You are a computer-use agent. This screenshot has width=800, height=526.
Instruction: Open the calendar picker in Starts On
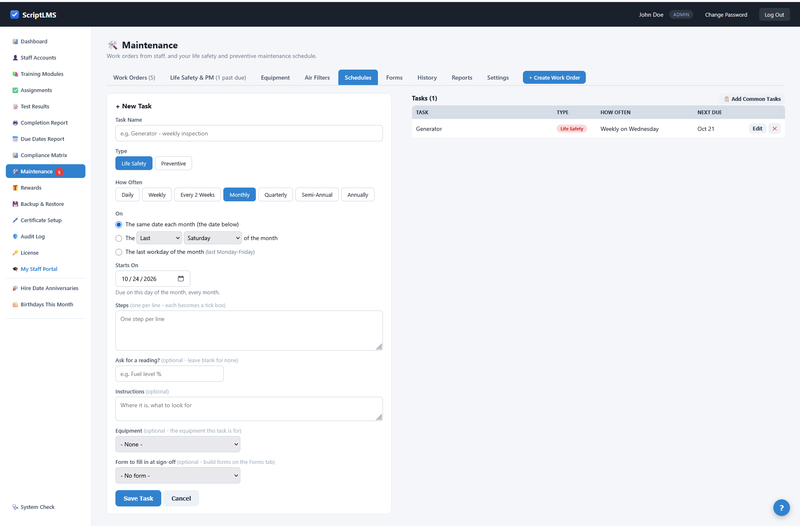click(x=181, y=279)
